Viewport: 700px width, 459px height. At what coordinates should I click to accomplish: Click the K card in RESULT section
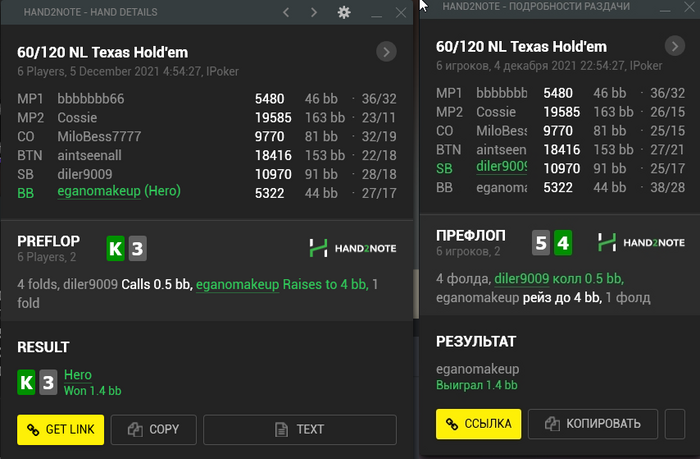pyautogui.click(x=26, y=382)
